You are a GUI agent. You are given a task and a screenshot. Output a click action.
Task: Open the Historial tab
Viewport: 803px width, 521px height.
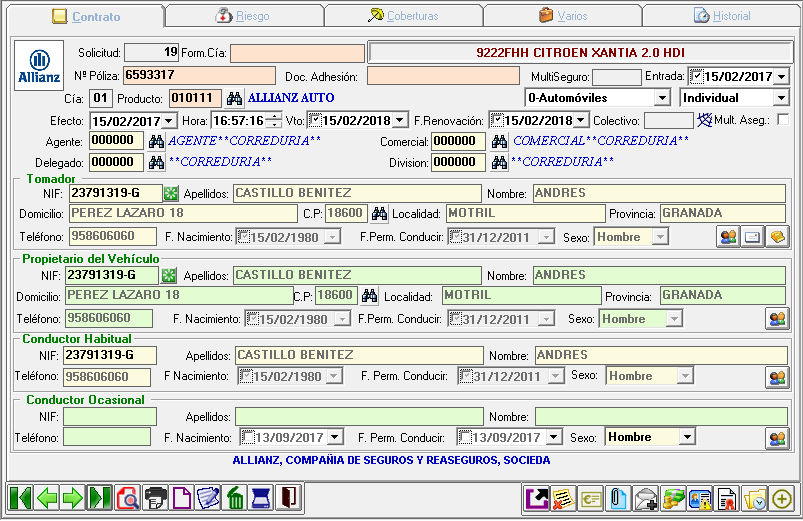722,16
